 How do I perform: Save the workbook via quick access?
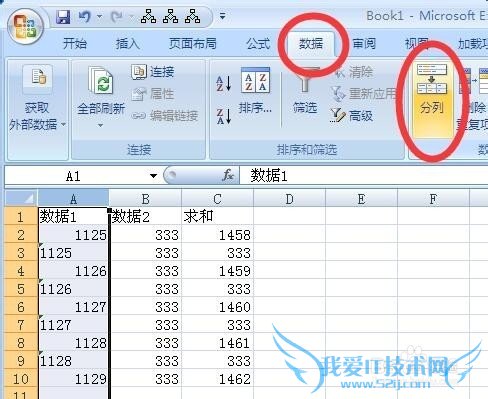[x=63, y=17]
